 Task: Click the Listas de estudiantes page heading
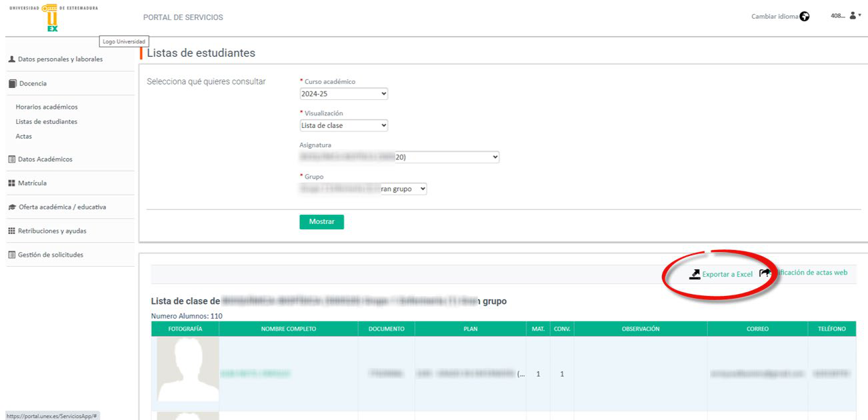pos(201,53)
